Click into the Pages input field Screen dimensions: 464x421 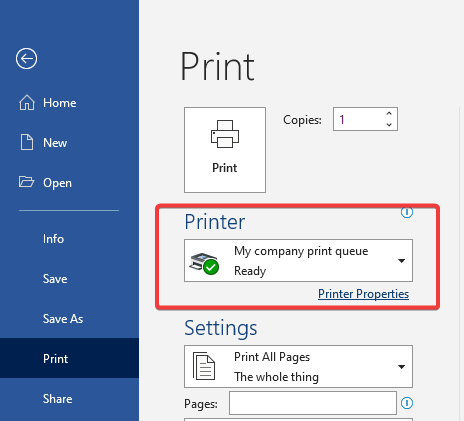(x=313, y=403)
